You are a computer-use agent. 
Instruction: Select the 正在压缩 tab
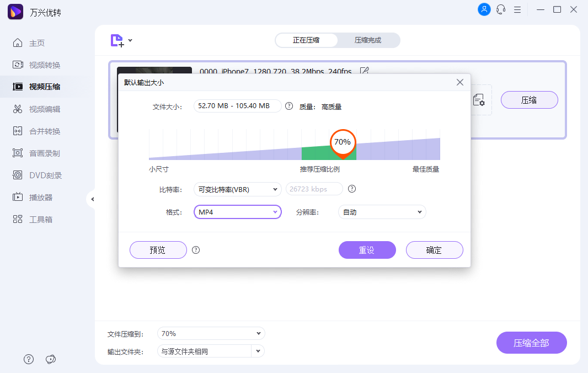[x=307, y=40]
